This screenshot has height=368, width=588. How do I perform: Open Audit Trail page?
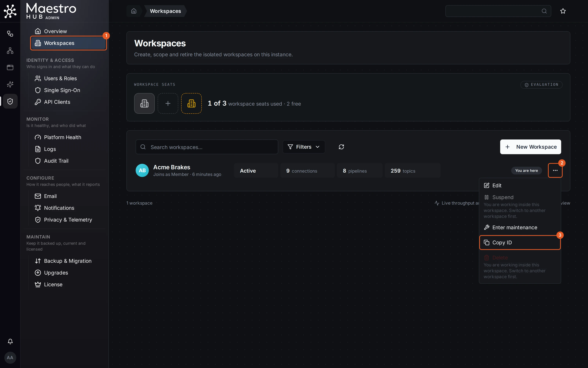coord(69,161)
